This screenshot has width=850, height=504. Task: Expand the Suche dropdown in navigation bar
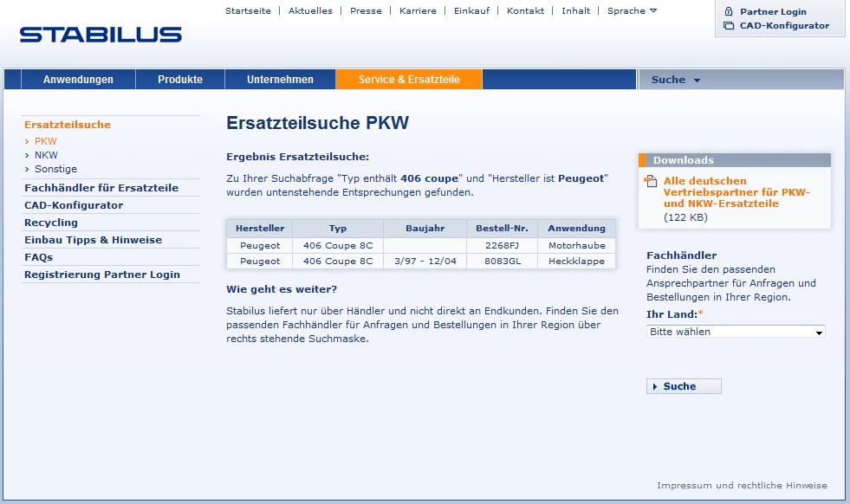click(676, 80)
